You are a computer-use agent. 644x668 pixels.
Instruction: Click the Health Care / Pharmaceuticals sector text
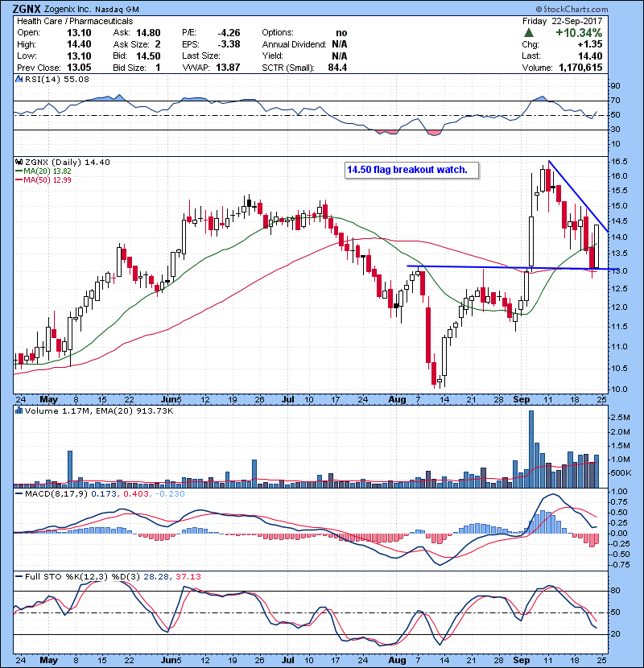(x=75, y=21)
